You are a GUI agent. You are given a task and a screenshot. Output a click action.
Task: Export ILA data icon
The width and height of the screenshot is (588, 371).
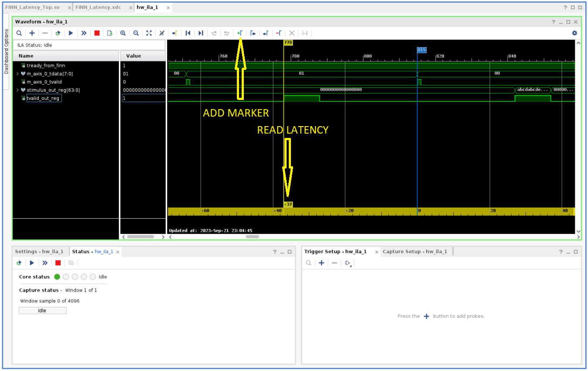pyautogui.click(x=110, y=33)
